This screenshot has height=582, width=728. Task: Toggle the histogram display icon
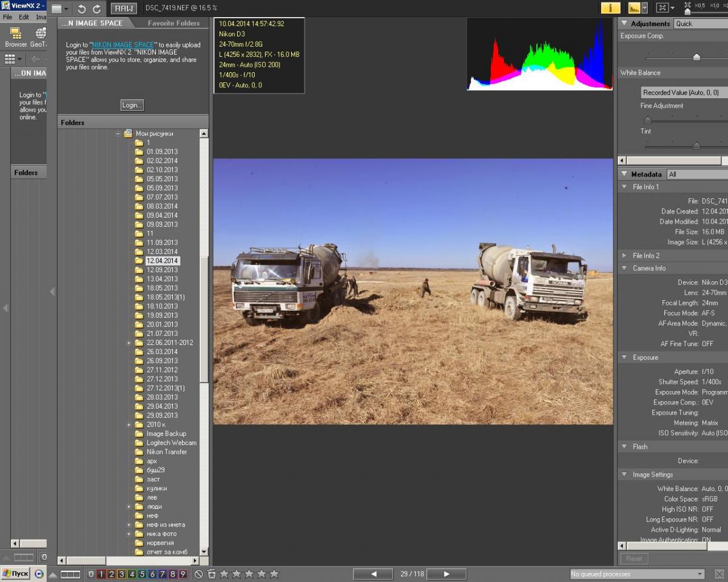pyautogui.click(x=634, y=8)
